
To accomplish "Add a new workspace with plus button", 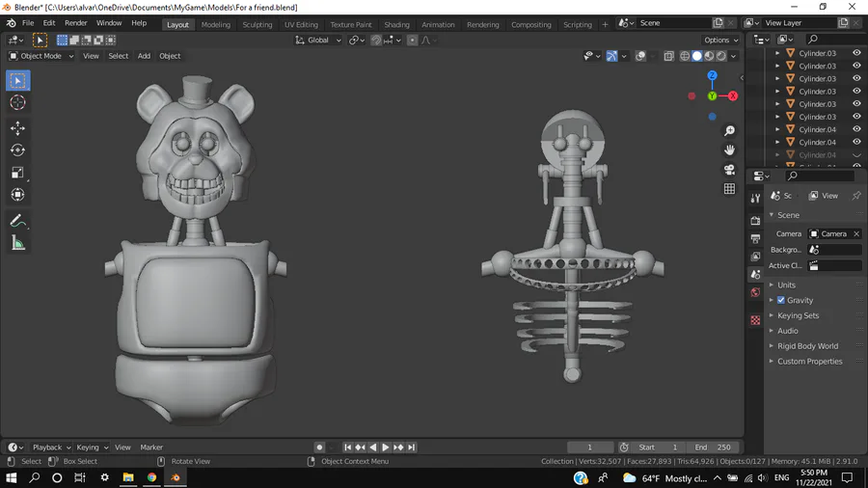I will click(605, 24).
